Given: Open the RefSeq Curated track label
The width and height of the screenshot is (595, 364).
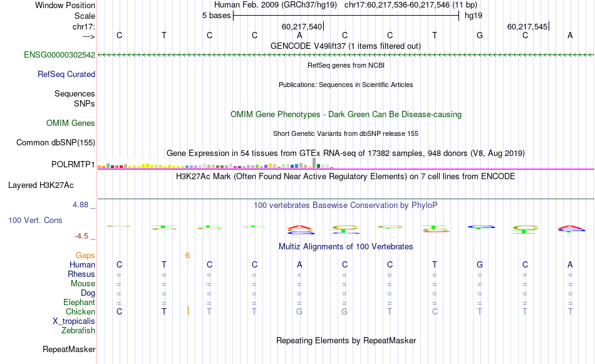Looking at the screenshot, I should (x=66, y=74).
